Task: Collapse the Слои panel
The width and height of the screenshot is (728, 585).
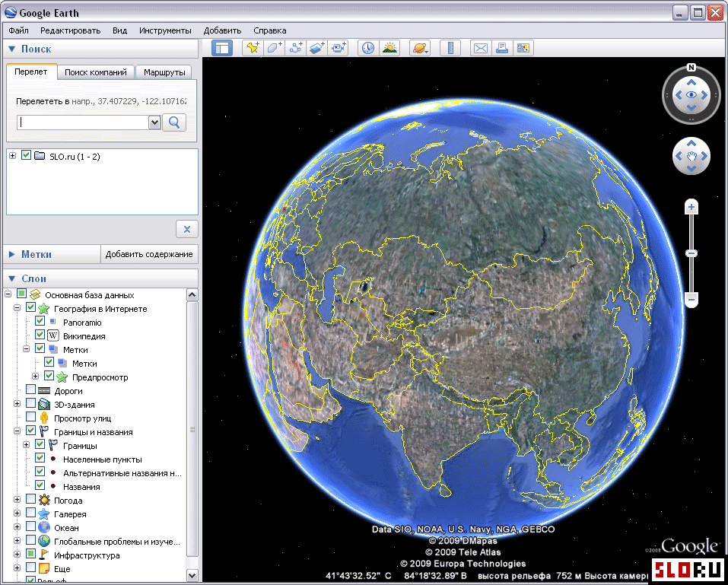Action: [x=12, y=278]
